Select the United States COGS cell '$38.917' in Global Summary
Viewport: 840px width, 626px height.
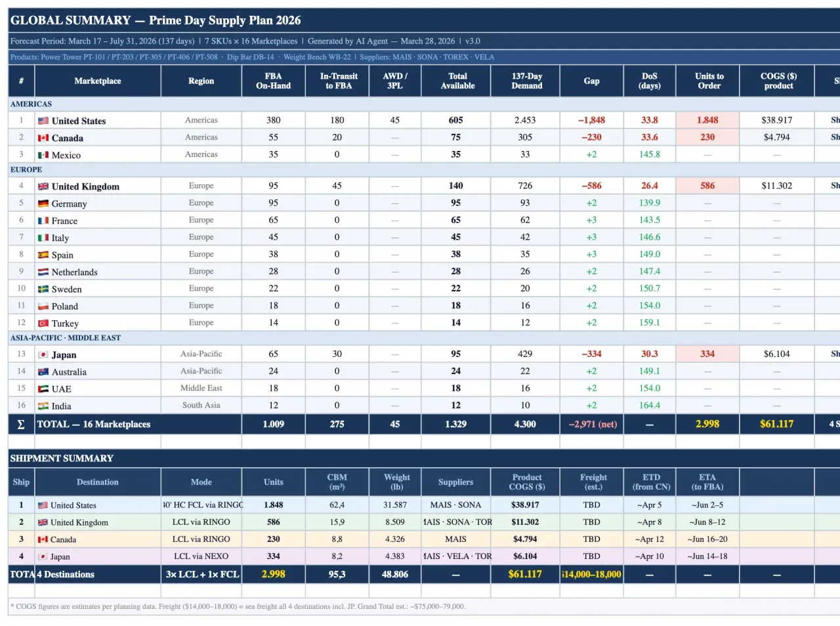778,120
